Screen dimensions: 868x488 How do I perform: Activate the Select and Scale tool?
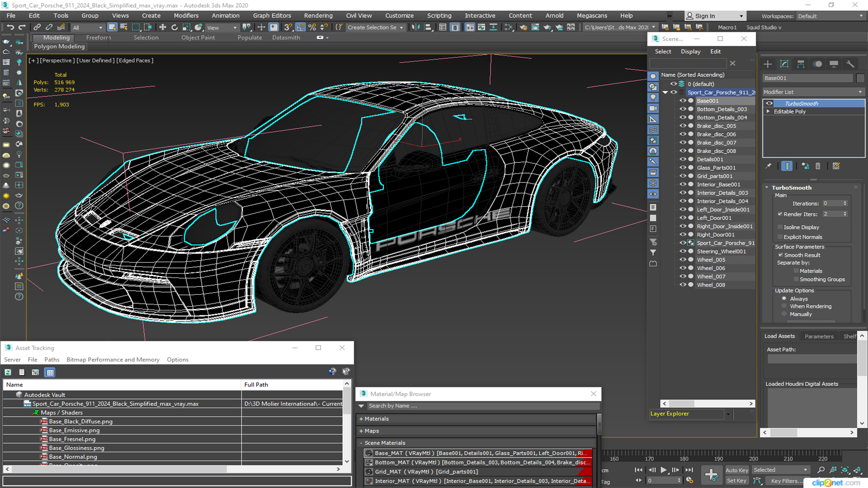[x=186, y=28]
